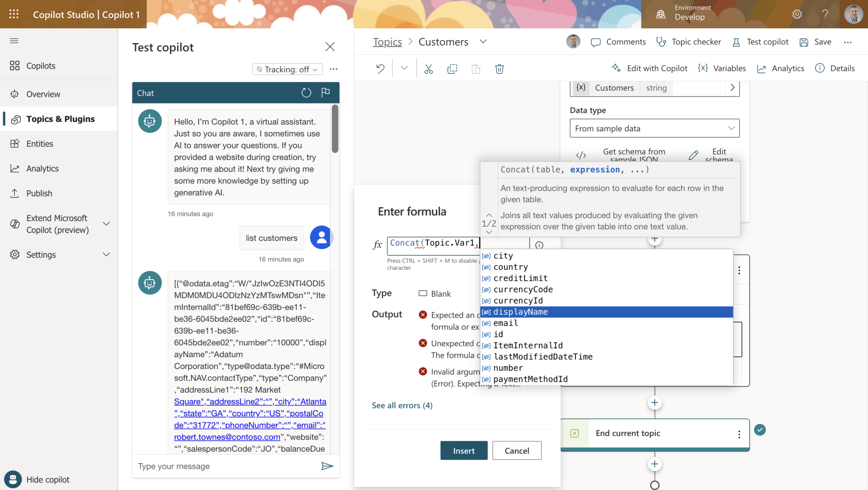The width and height of the screenshot is (868, 490).
Task: Open the robert.townes@contoso.com email link
Action: pyautogui.click(x=227, y=437)
